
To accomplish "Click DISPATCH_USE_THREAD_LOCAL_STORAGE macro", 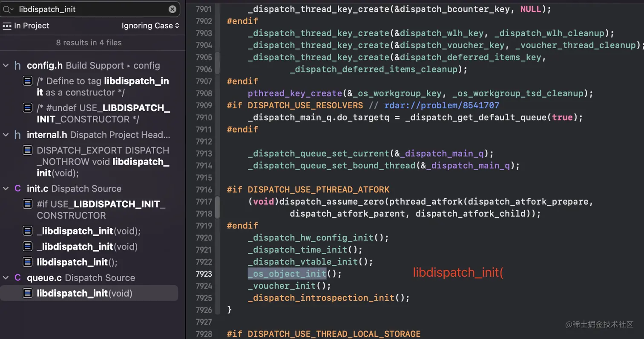I will tap(334, 334).
